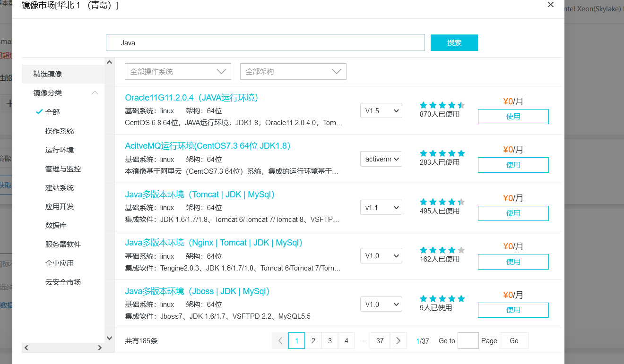624x364 pixels.
Task: Click the 搜索 search button
Action: [x=454, y=42]
